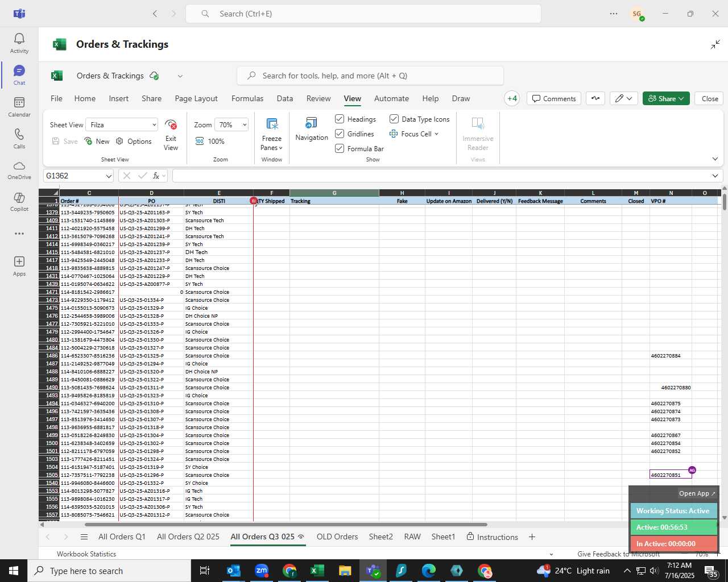This screenshot has height=582, width=728.
Task: Click Windows taskbar search box
Action: (x=109, y=571)
